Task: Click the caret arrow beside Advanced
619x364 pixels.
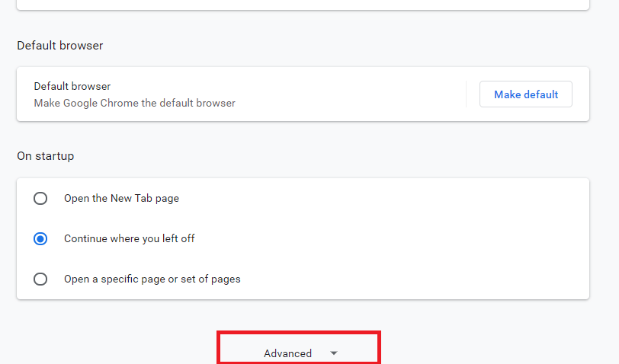Action: point(333,353)
